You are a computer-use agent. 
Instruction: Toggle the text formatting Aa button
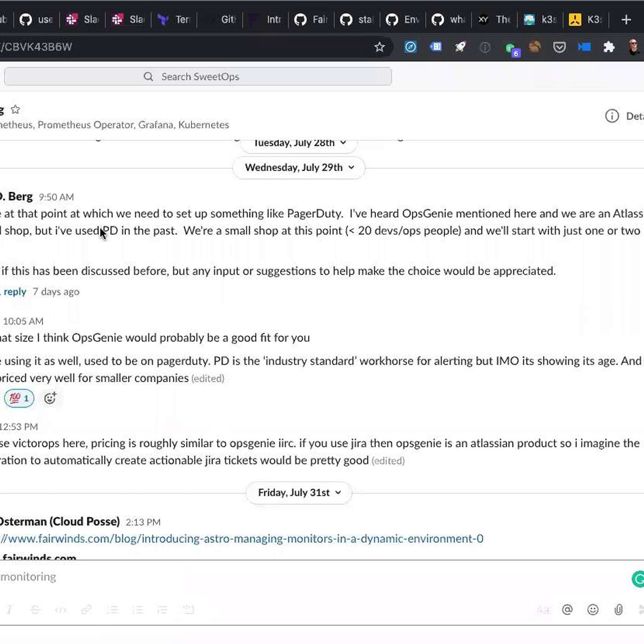543,610
